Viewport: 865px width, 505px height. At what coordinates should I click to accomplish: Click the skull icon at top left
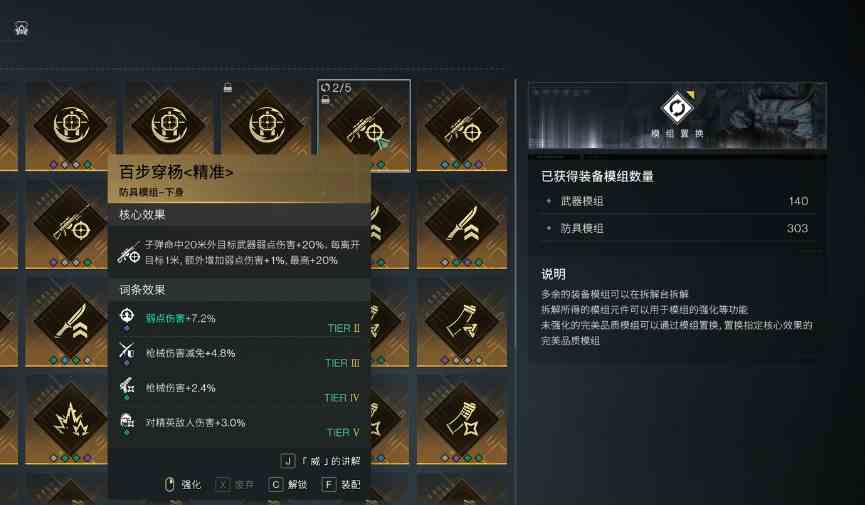22,29
